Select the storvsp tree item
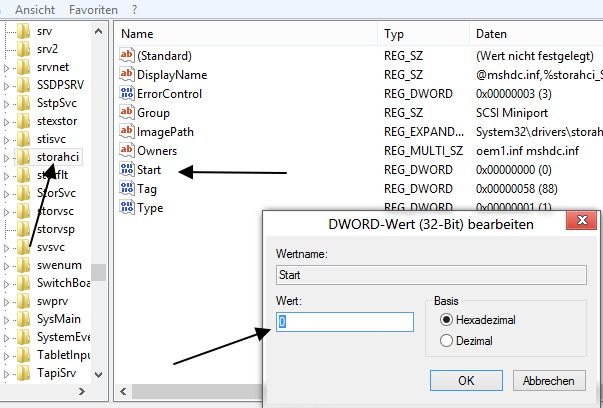Screen dimensions: 603x408 pos(56,229)
